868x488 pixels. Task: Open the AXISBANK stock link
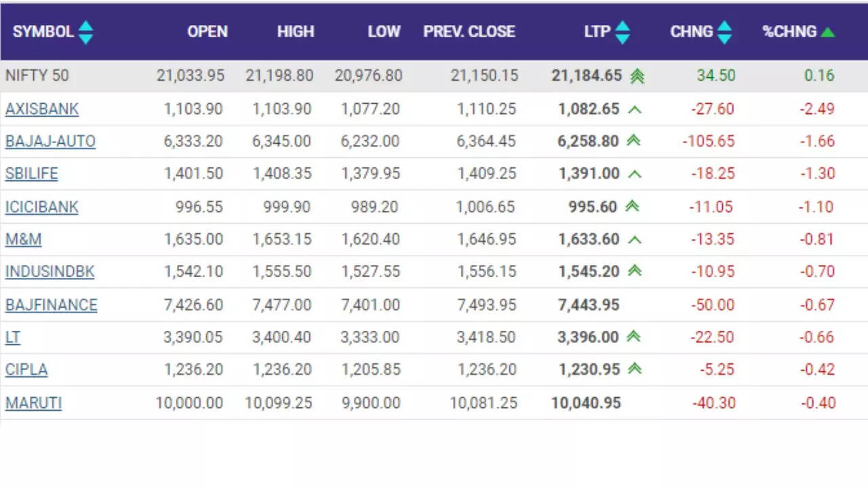point(42,109)
